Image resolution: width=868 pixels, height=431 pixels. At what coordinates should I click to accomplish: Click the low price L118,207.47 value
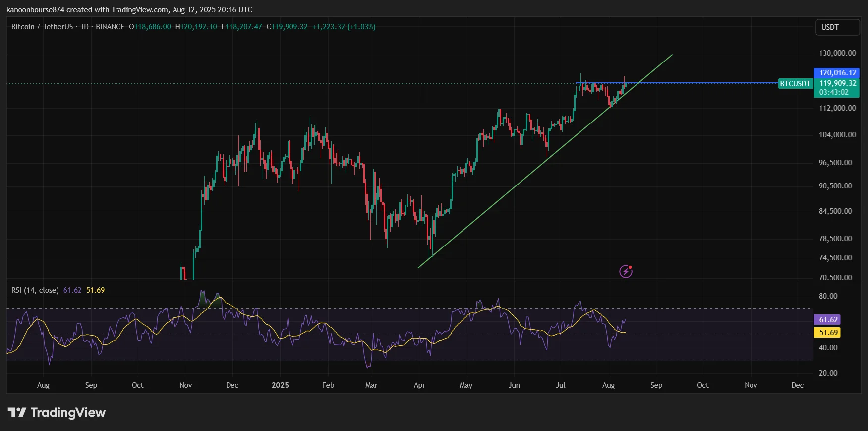tap(241, 27)
